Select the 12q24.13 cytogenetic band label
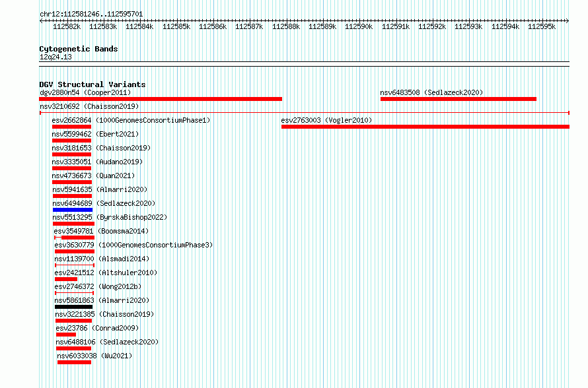The width and height of the screenshot is (588, 388). pyautogui.click(x=55, y=57)
